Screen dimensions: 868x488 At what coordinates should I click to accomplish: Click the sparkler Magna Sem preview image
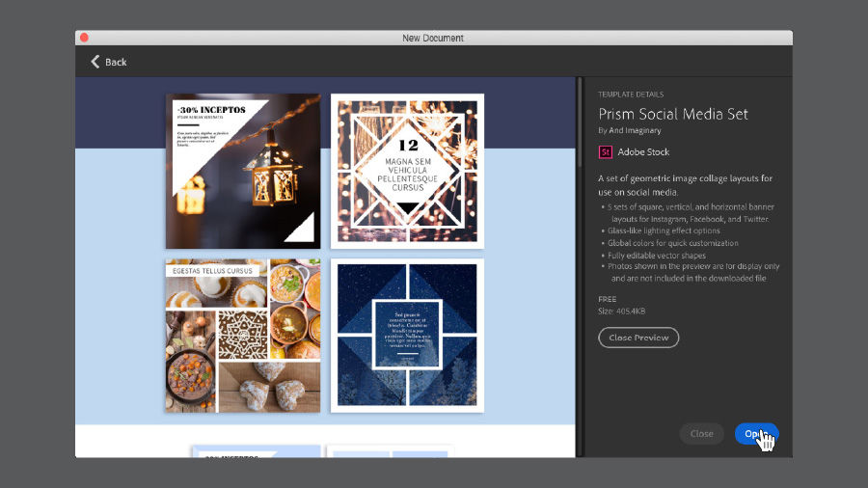tap(407, 171)
